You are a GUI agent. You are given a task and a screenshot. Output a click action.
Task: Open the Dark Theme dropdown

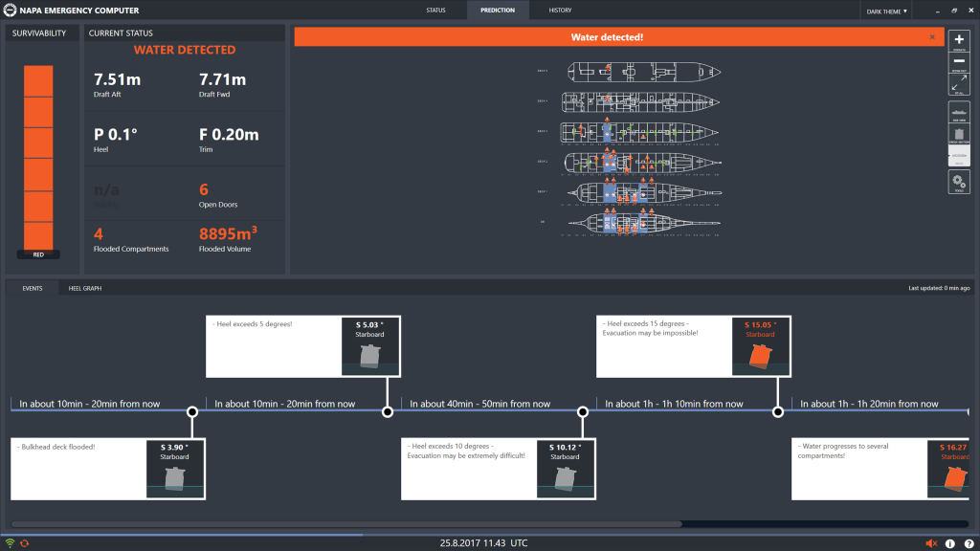point(886,11)
